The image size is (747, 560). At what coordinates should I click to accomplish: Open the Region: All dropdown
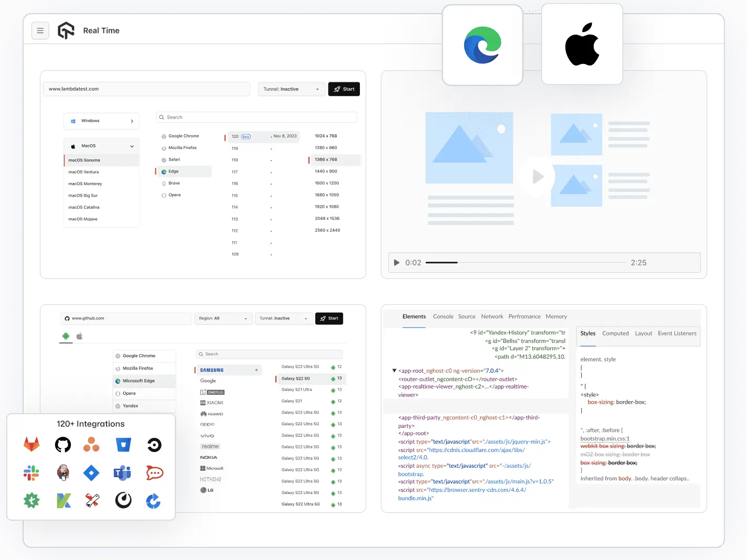[223, 318]
